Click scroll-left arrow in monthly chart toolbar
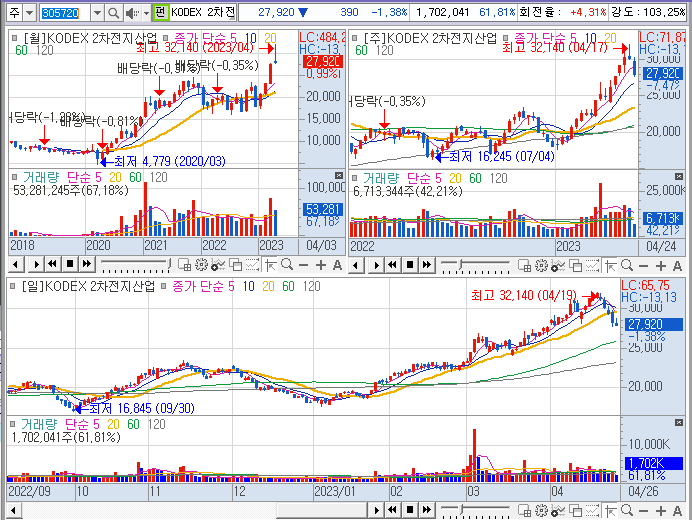This screenshot has width=692, height=520. pyautogui.click(x=15, y=265)
